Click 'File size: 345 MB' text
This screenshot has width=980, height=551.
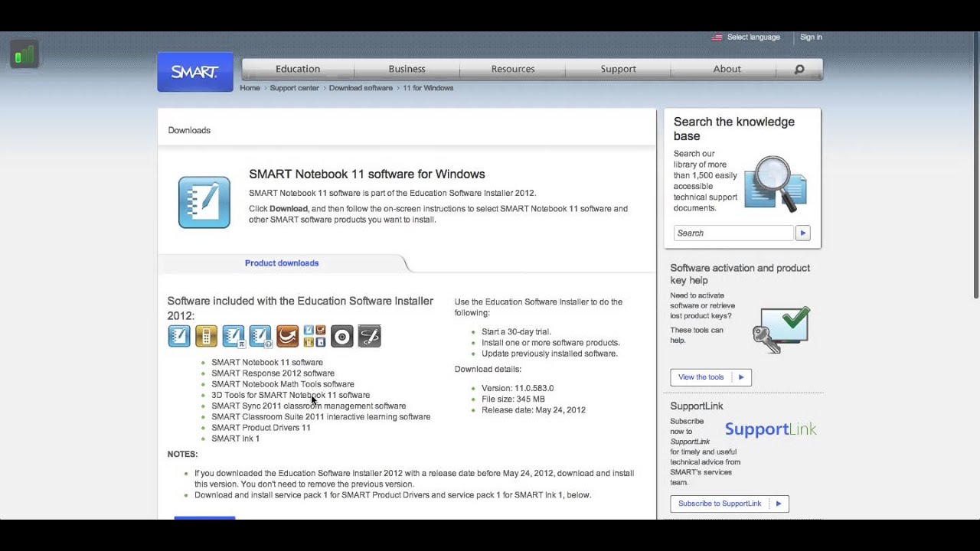point(513,399)
